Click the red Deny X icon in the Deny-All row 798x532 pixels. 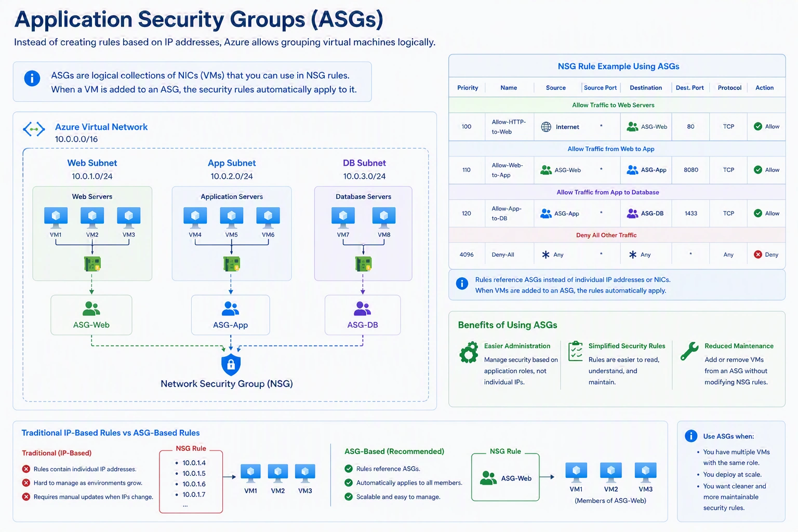click(x=758, y=255)
